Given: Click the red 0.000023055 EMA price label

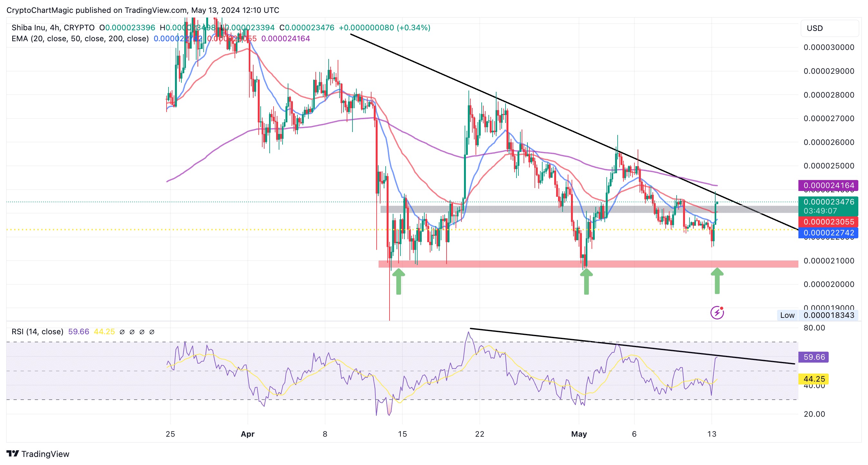Looking at the screenshot, I should (828, 222).
